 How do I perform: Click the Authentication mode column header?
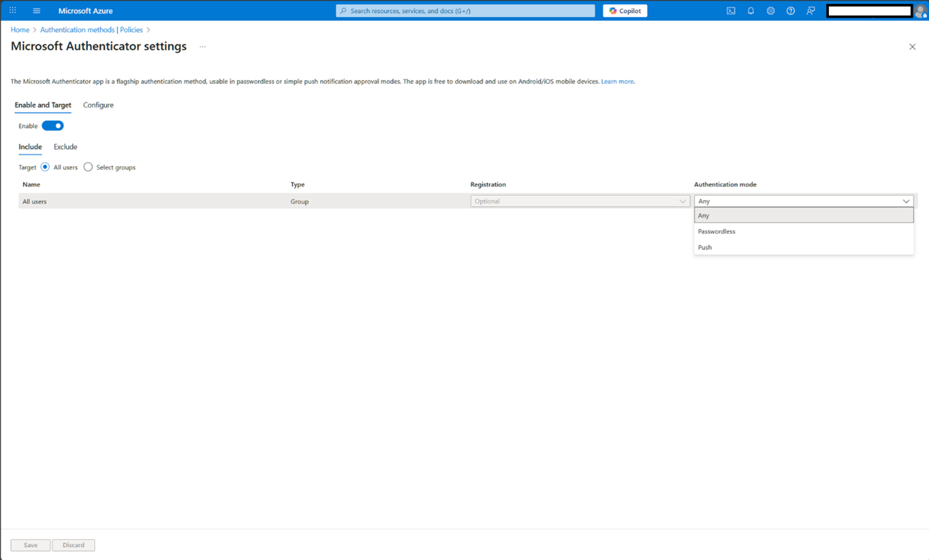[725, 185]
